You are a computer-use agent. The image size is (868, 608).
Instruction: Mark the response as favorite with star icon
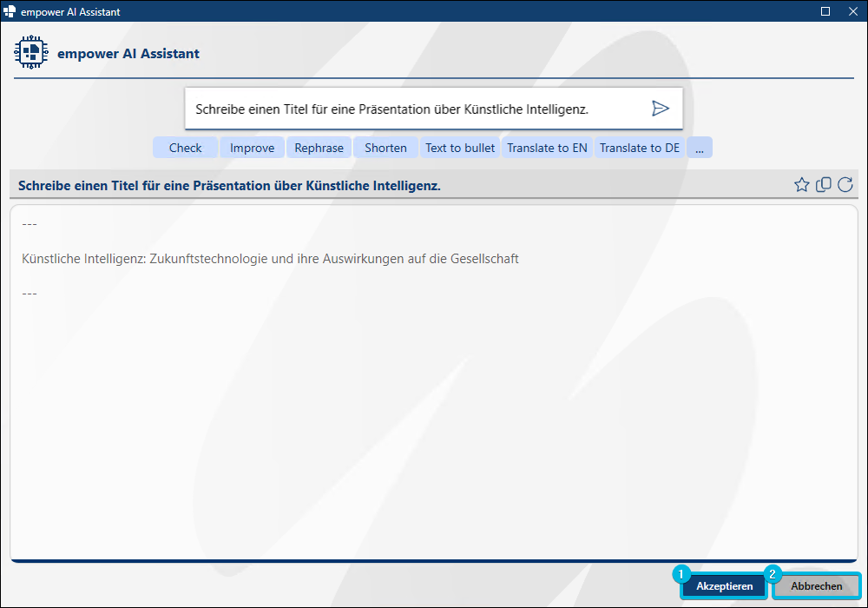[x=801, y=185]
